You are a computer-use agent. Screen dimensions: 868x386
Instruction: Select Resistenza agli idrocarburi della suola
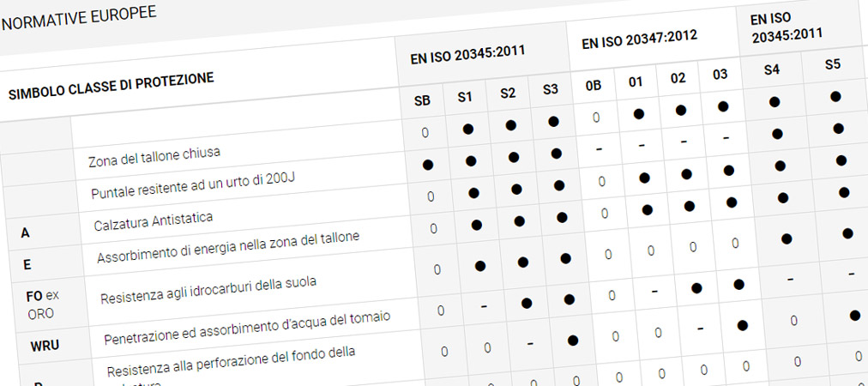coord(208,290)
